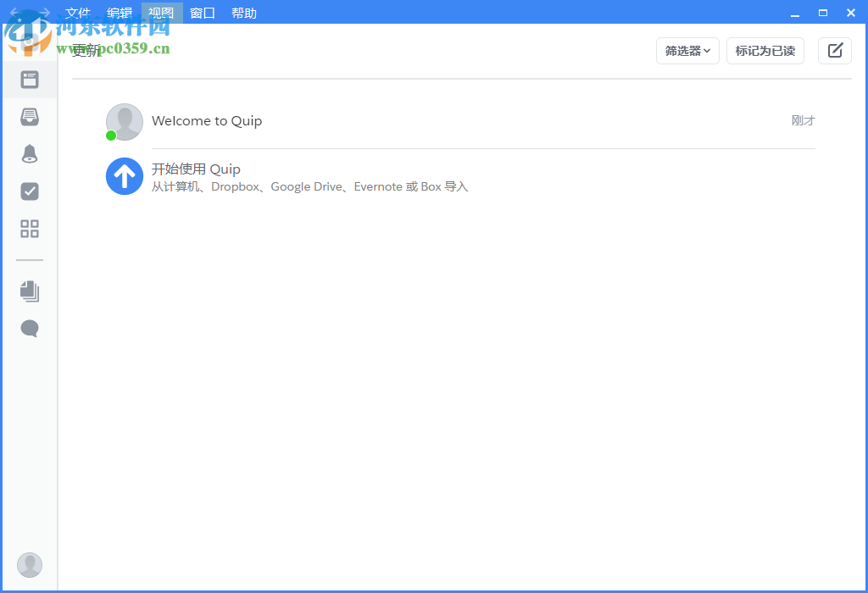Click the profile avatar at sidebar bottom
Image resolution: width=868 pixels, height=593 pixels.
(30, 564)
